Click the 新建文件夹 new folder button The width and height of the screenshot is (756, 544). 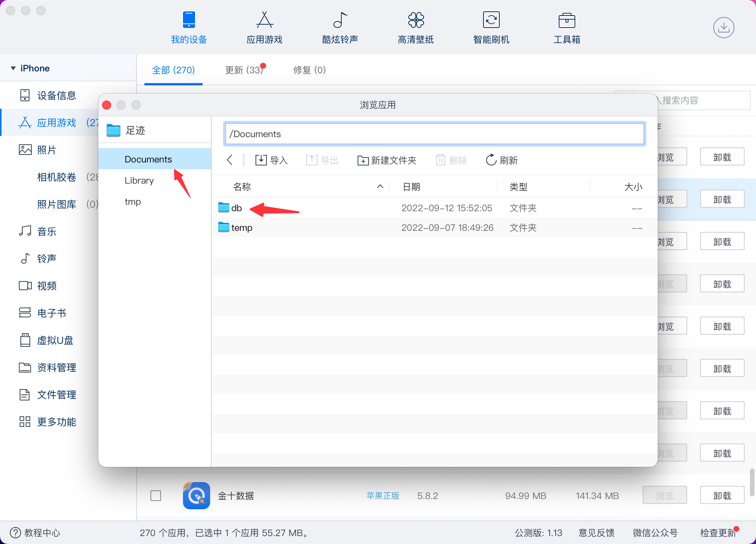(x=387, y=160)
